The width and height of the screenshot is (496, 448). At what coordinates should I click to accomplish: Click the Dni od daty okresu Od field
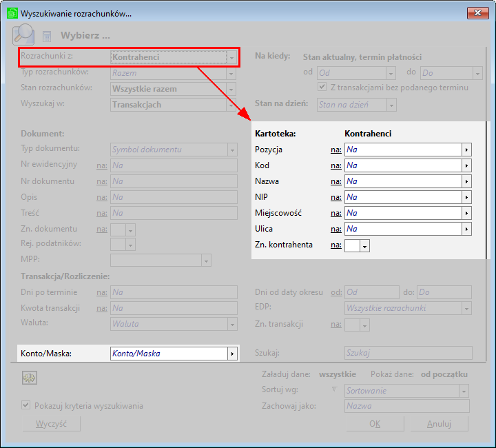pyautogui.click(x=372, y=292)
